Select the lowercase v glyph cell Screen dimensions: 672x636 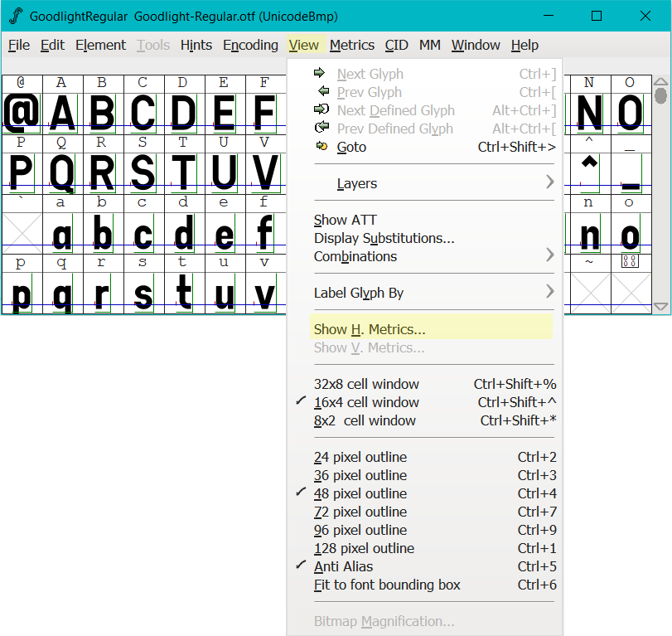[265, 292]
